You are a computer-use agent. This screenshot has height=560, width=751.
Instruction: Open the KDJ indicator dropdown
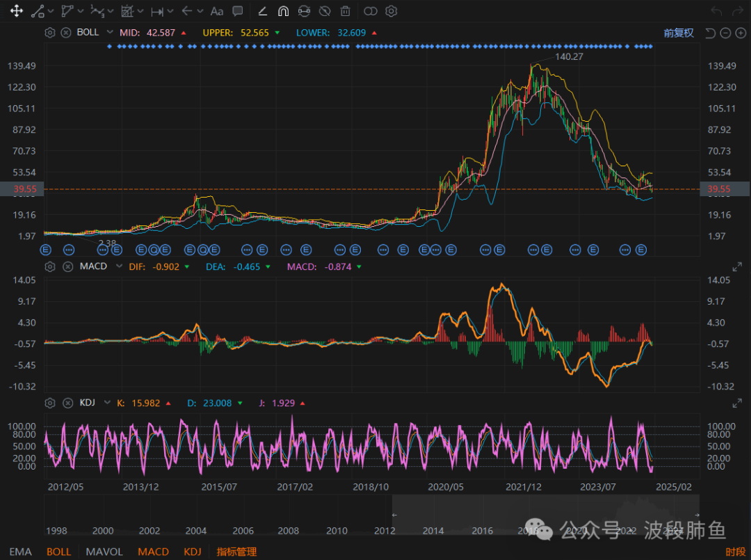tap(107, 402)
